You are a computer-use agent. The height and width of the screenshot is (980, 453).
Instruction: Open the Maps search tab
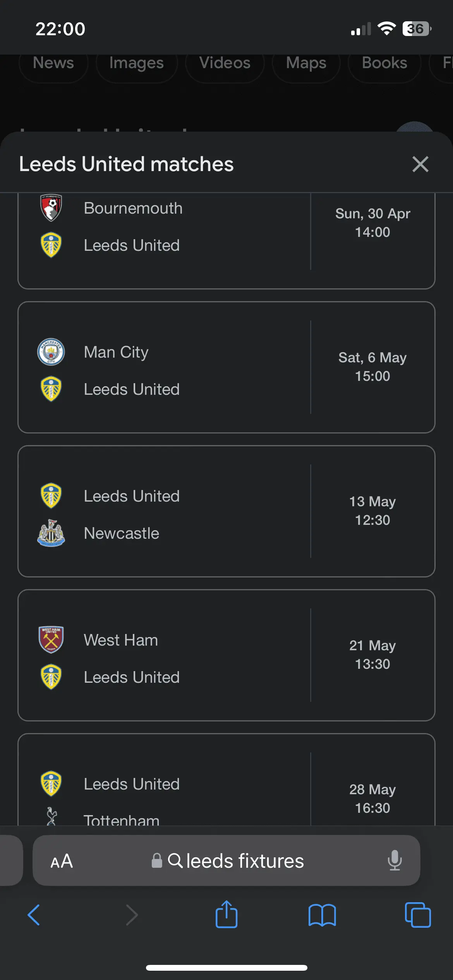306,63
